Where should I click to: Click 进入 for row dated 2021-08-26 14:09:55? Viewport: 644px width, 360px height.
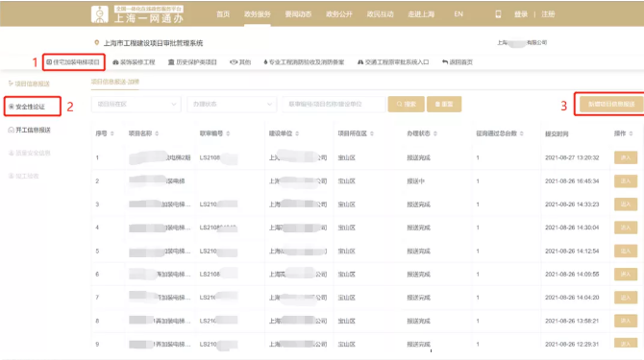[x=626, y=274]
